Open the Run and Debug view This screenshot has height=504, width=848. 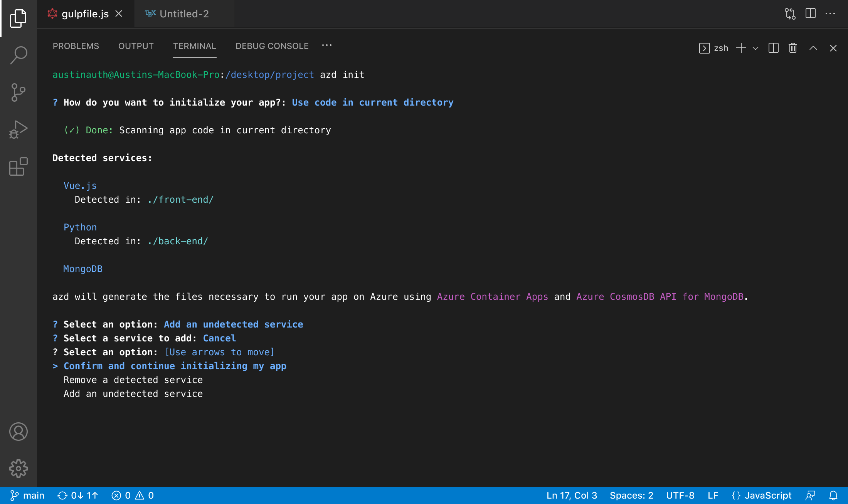[x=18, y=129]
